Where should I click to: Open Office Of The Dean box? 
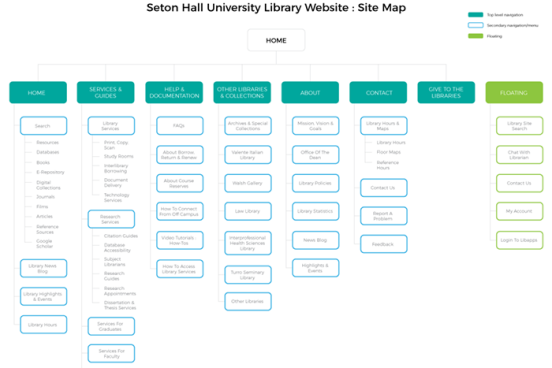click(316, 155)
